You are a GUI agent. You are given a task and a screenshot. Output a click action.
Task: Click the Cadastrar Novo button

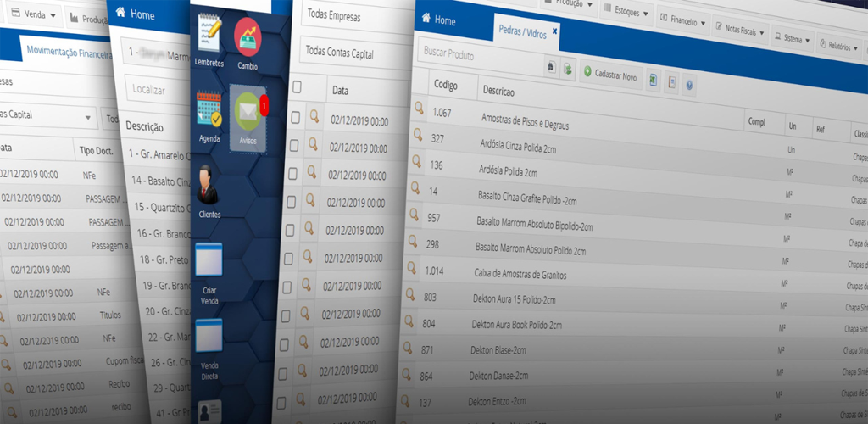click(x=610, y=75)
